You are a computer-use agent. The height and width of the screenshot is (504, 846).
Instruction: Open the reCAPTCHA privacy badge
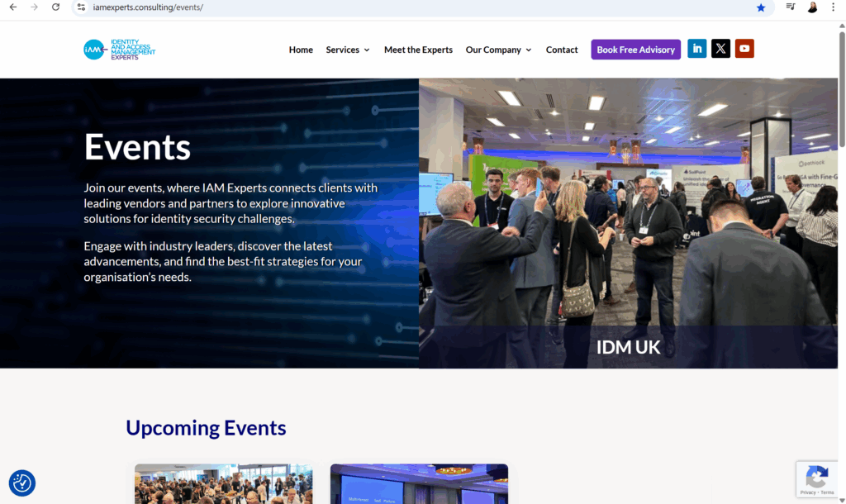coord(817,479)
